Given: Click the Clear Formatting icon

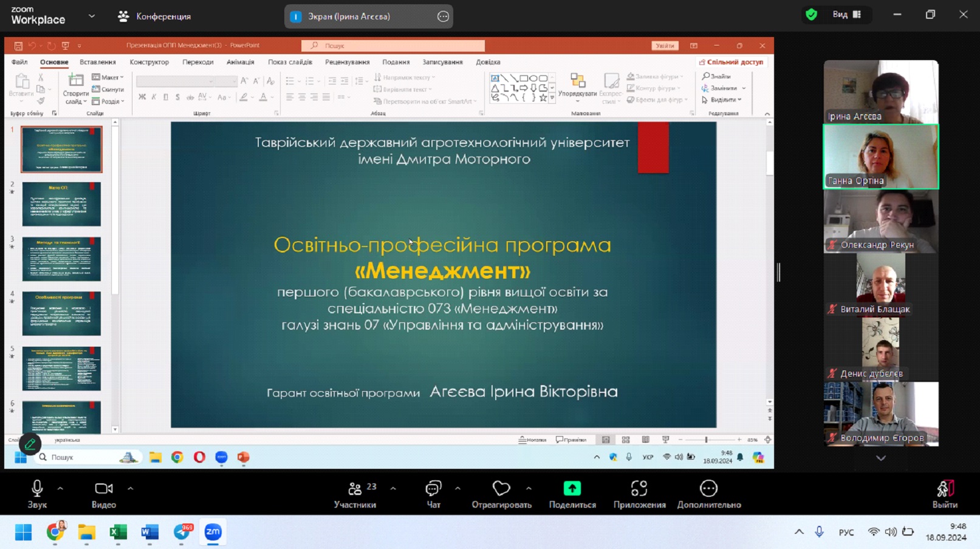Looking at the screenshot, I should pos(270,81).
